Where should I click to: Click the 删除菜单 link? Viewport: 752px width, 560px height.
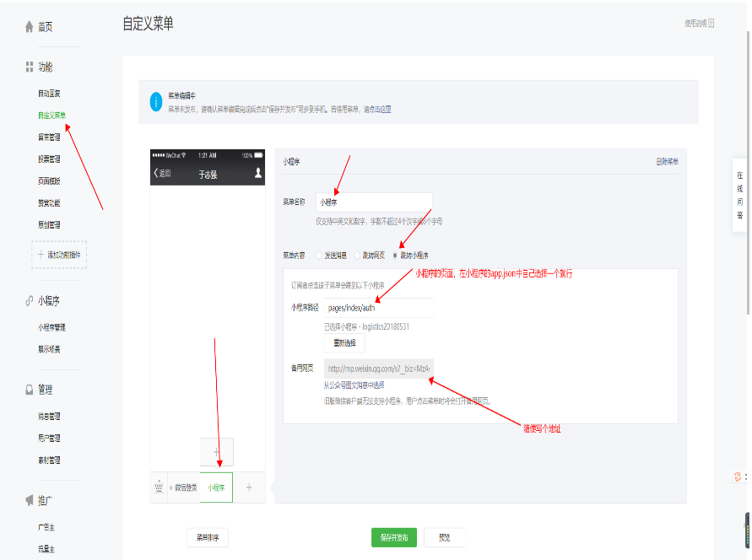coord(668,162)
